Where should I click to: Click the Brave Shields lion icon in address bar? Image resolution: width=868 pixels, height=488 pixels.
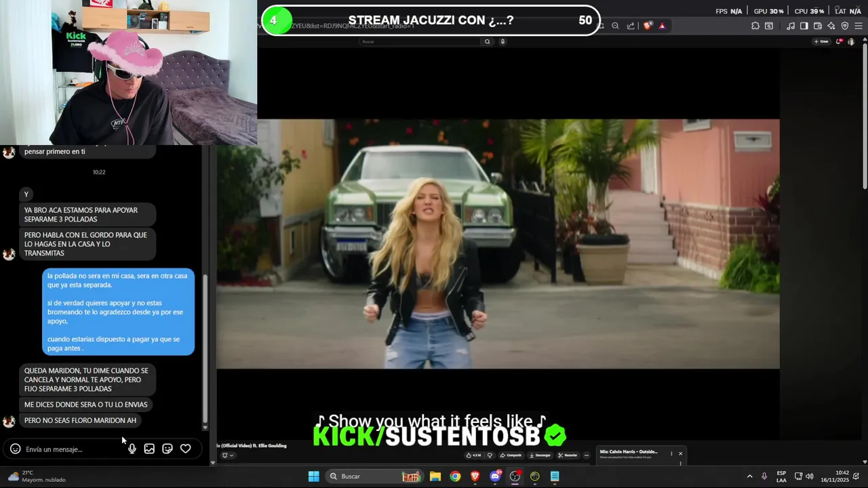click(647, 26)
